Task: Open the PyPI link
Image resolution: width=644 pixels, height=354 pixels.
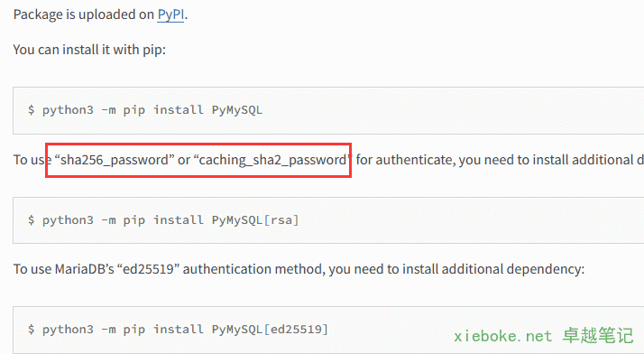Action: pyautogui.click(x=170, y=14)
